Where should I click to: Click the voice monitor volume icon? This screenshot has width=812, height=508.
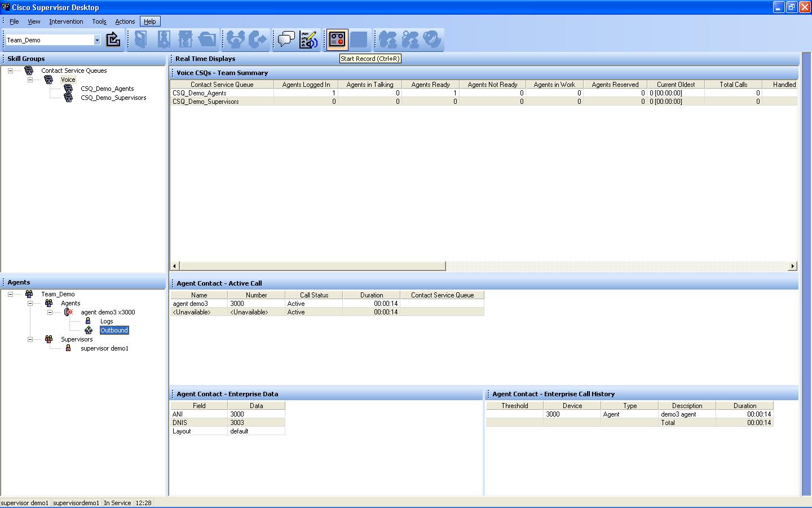pos(432,40)
